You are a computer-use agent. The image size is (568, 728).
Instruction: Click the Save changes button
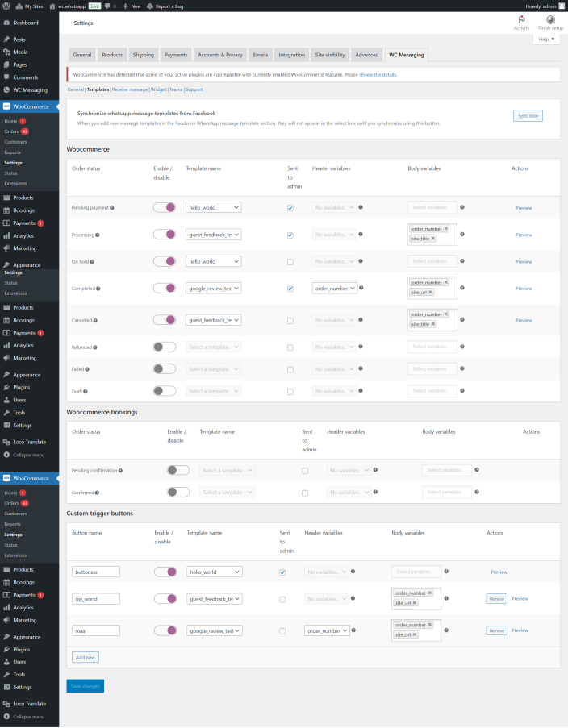(85, 685)
